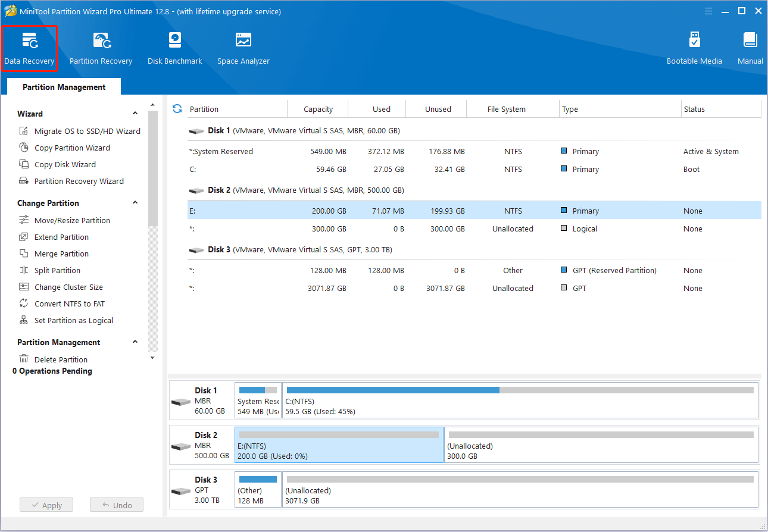Collapse the Change Partition section
Screen dimensions: 768x532
[135, 203]
